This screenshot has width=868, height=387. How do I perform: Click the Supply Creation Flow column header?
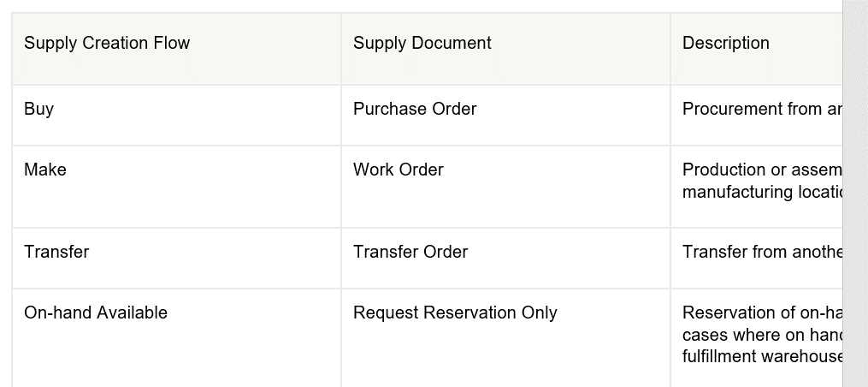point(107,44)
